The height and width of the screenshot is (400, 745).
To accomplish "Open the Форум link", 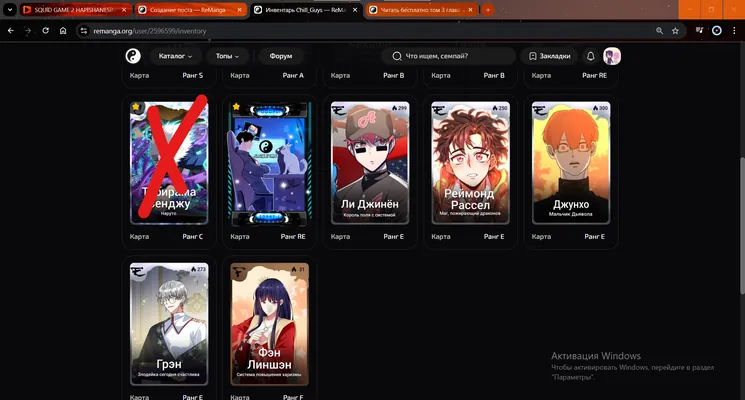I will [281, 56].
